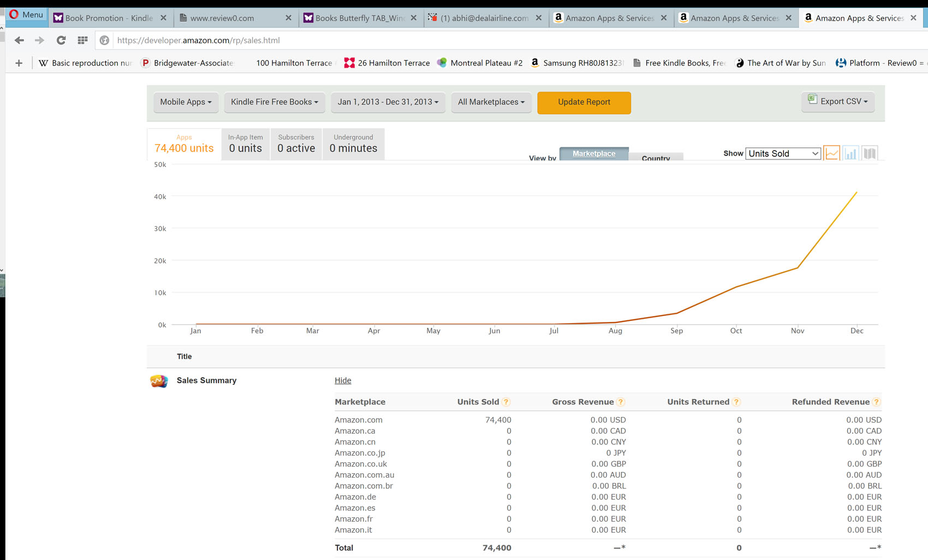Open Platform - Review0 bookmark
Image resolution: width=928 pixels, height=560 pixels.
(x=880, y=63)
